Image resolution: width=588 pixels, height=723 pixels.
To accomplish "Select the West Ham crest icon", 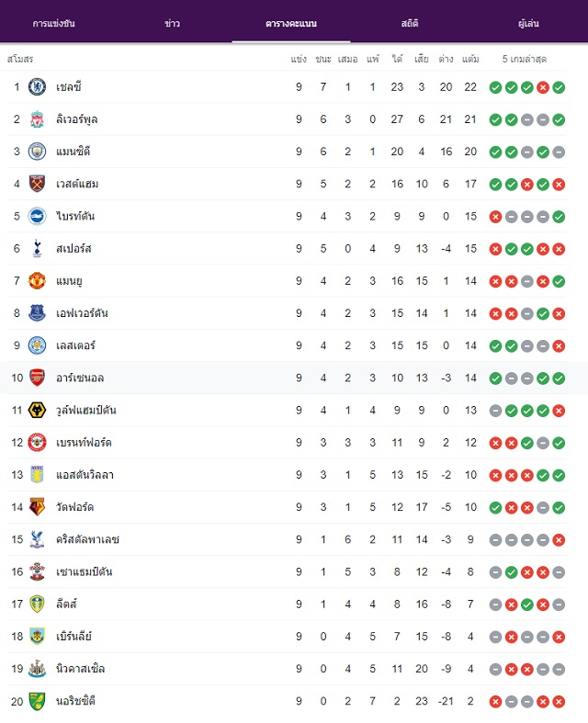I will (37, 184).
